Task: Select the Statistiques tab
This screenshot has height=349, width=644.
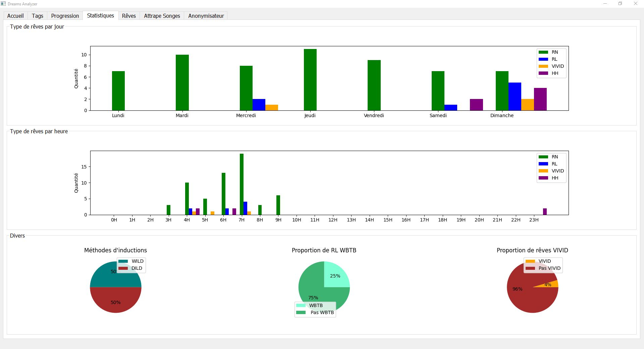Action: 101,15
